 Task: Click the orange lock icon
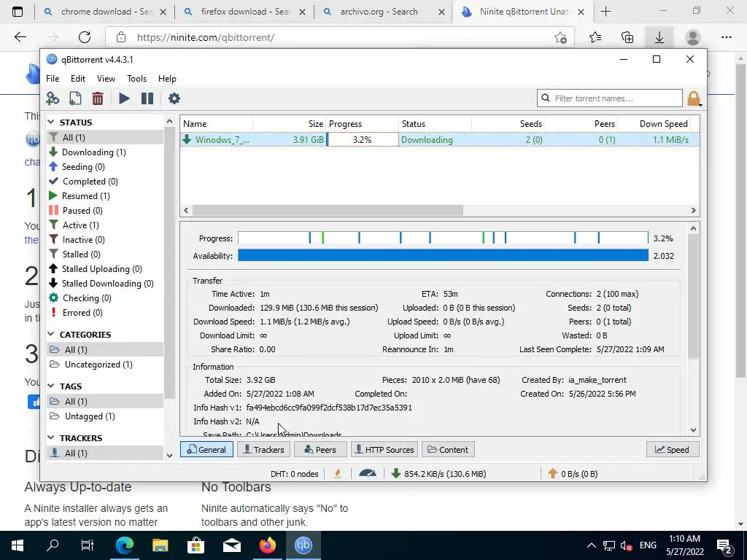[694, 98]
